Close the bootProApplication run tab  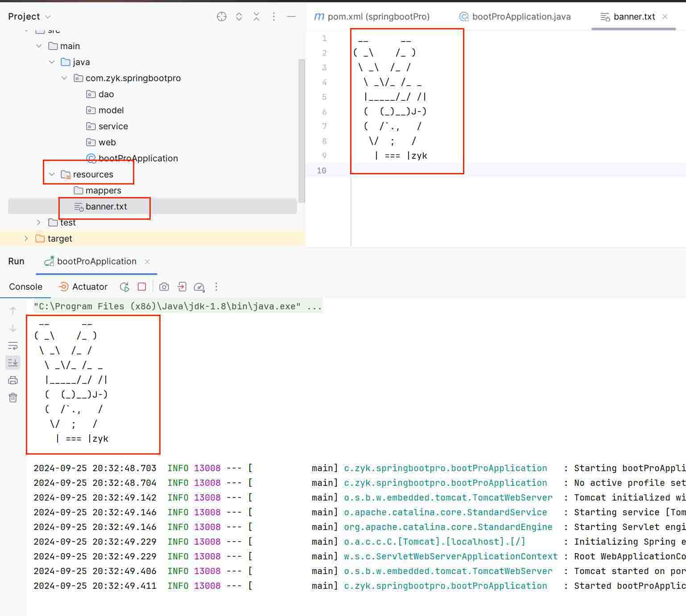[147, 262]
